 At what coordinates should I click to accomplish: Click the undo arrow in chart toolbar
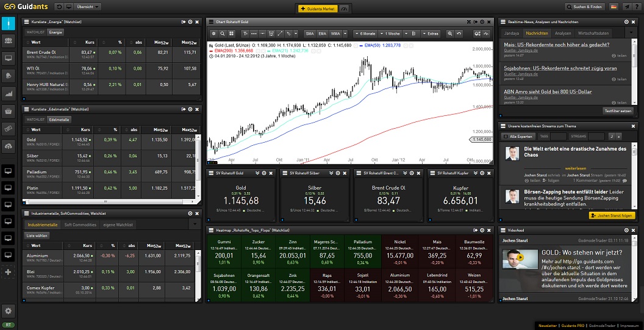459,33
